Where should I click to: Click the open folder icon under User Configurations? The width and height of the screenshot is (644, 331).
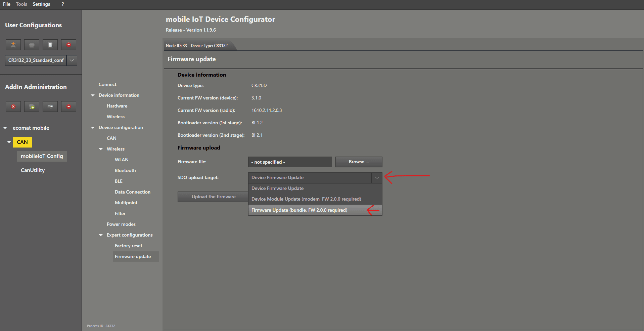pyautogui.click(x=32, y=45)
